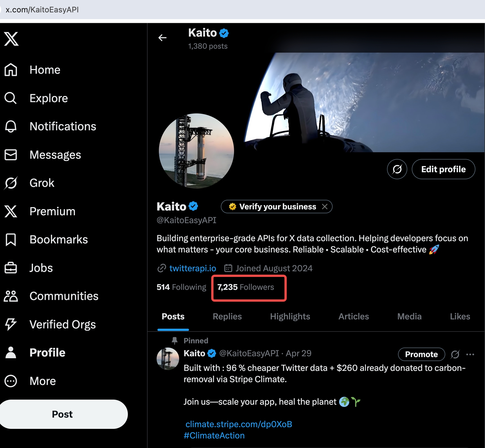Screen dimensions: 485x448
Task: Dismiss the Verify your business prompt
Action: (x=325, y=207)
